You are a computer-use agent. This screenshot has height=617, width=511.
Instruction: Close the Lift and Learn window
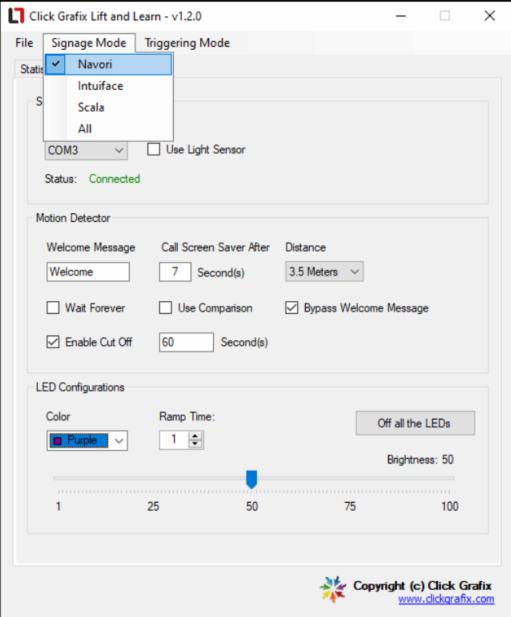tap(490, 16)
